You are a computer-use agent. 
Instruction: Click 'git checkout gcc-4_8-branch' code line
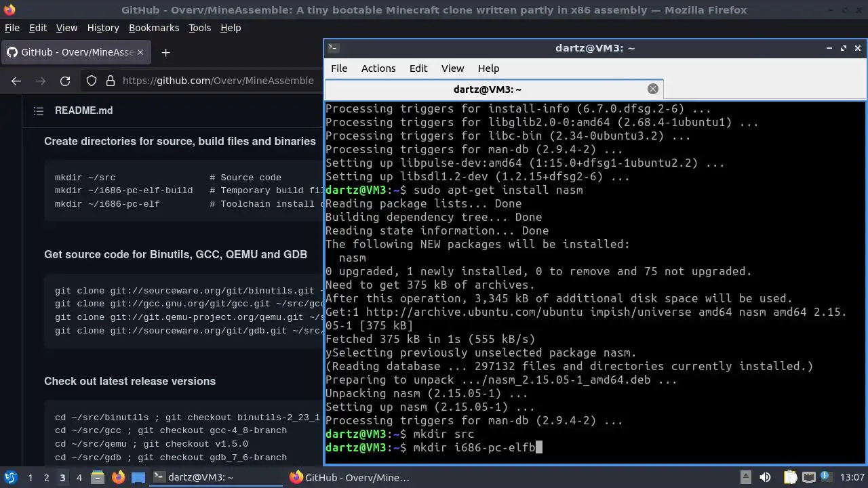point(171,430)
